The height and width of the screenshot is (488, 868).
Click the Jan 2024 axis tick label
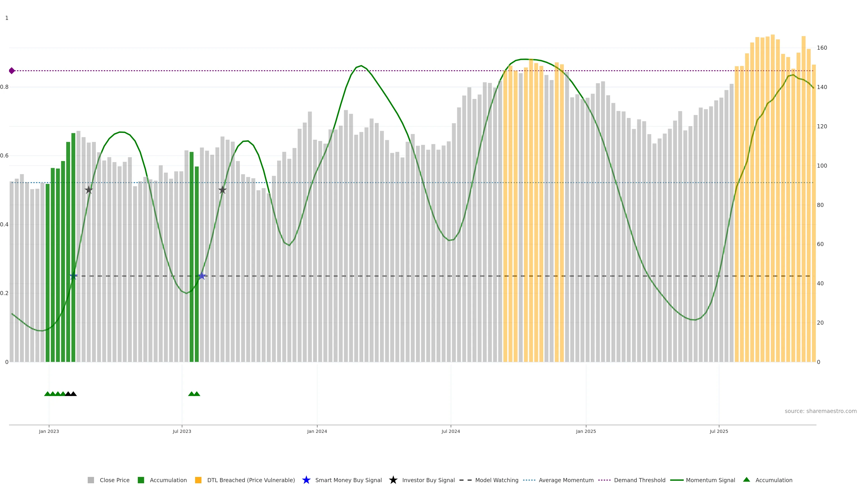click(317, 432)
